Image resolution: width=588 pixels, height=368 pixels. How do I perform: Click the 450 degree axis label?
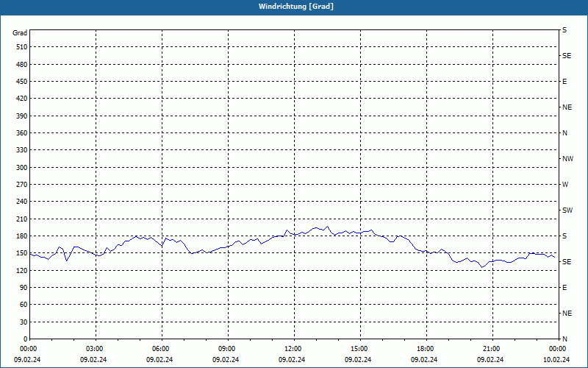(x=22, y=82)
